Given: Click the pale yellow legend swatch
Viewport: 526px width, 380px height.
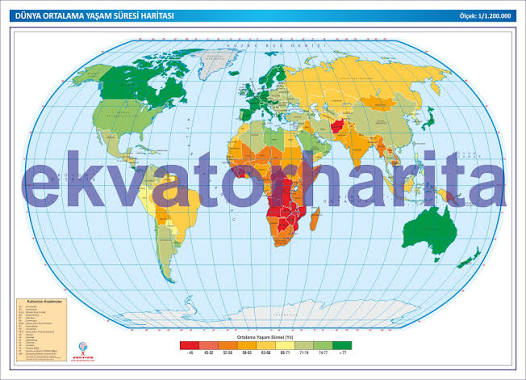Looking at the screenshot, I should pos(285,345).
